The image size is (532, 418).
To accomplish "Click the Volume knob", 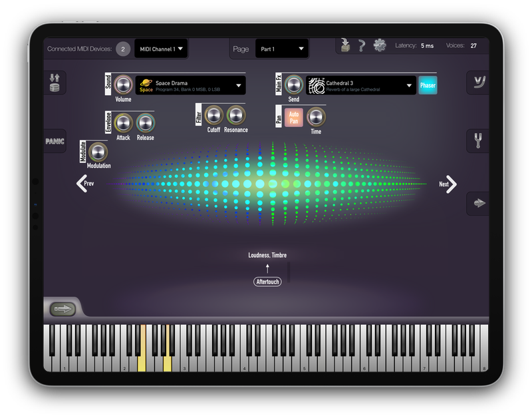I will (x=123, y=85).
